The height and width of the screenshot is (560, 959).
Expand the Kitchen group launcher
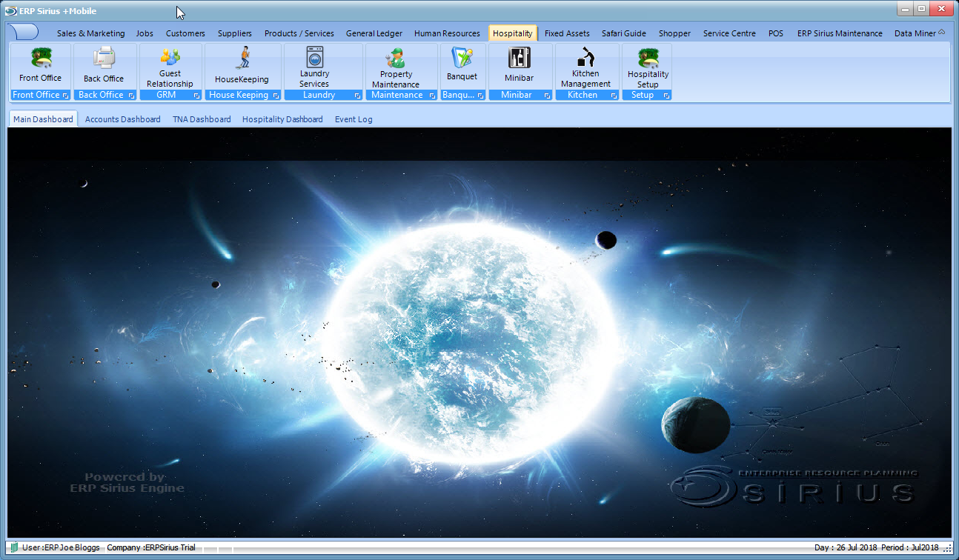point(613,96)
